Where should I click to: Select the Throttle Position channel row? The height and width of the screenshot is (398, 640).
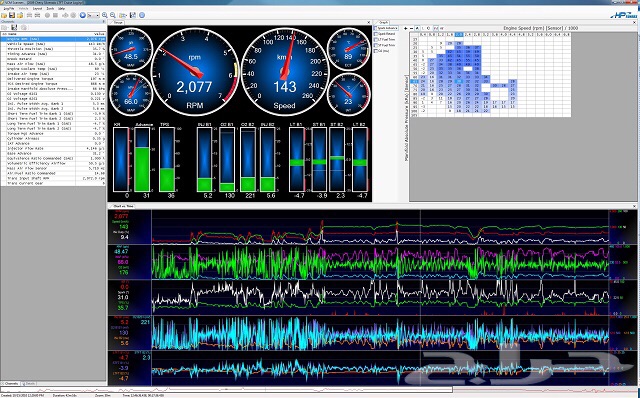(53, 49)
